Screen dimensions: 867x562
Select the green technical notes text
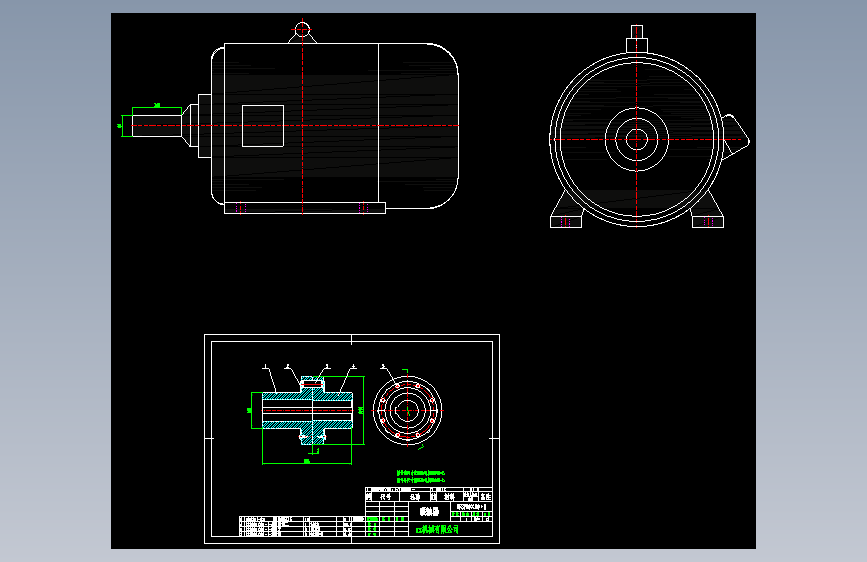tap(421, 476)
